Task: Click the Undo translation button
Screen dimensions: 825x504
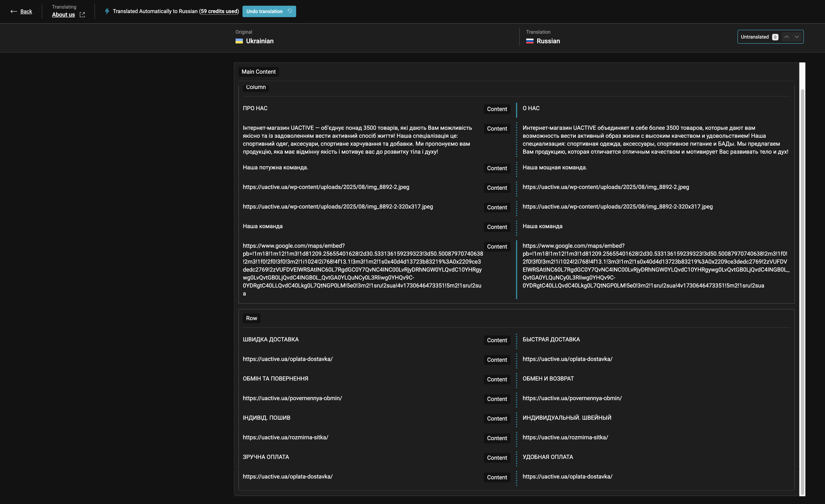Action: click(269, 11)
